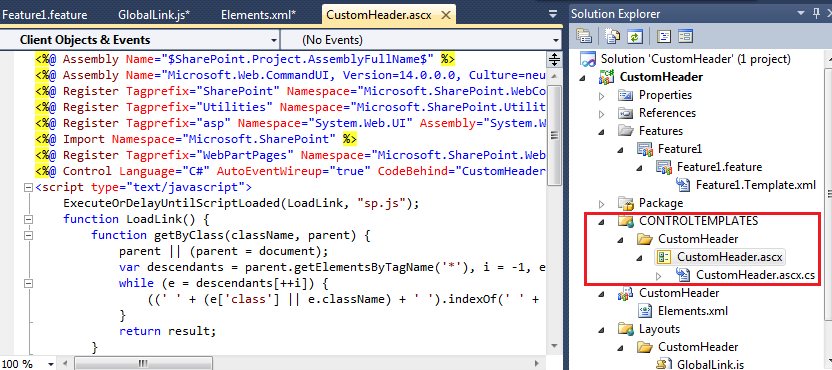Click the CustomHeader.ascx user control icon
The width and height of the screenshot is (832, 370).
tap(664, 257)
